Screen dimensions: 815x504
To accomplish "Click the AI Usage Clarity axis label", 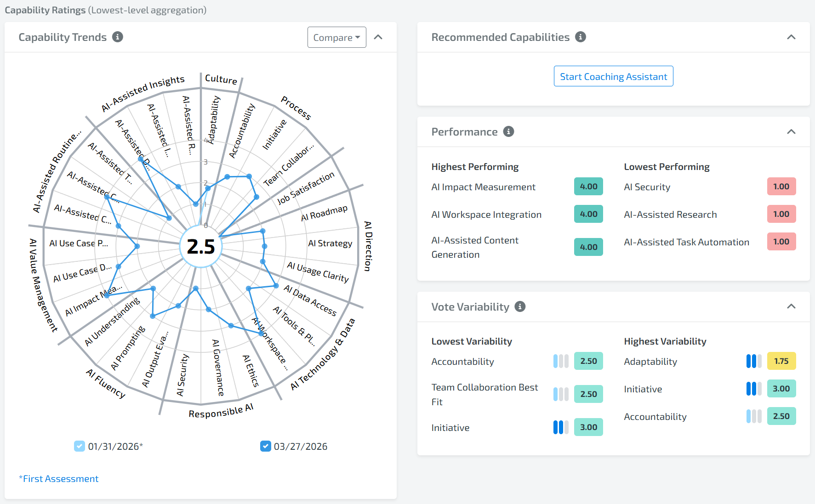I will 318,272.
